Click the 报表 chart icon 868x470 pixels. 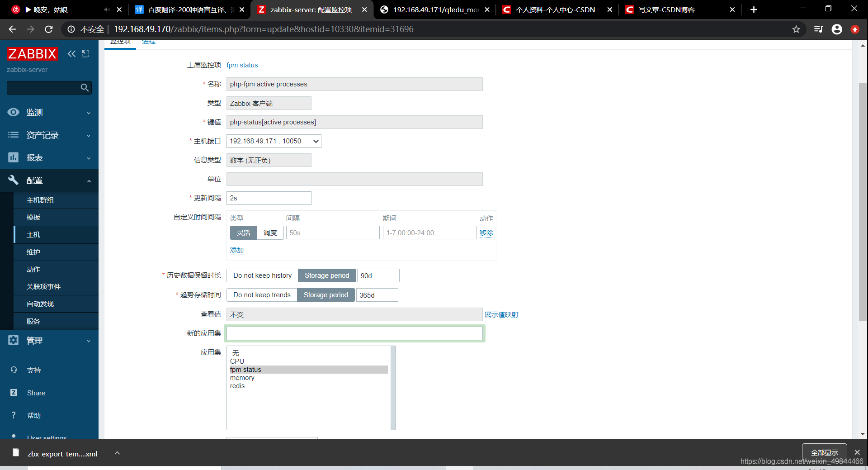point(14,157)
